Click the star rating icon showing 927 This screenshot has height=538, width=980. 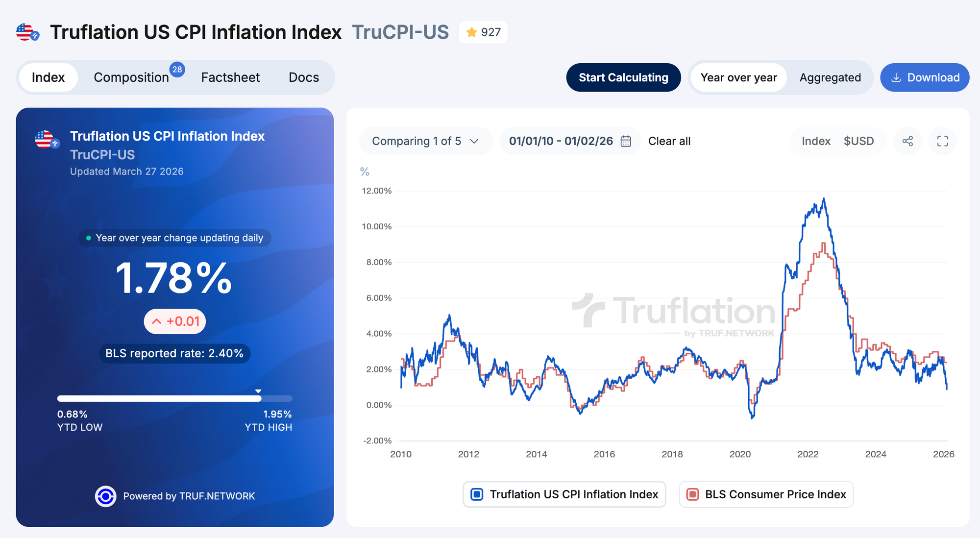(471, 32)
